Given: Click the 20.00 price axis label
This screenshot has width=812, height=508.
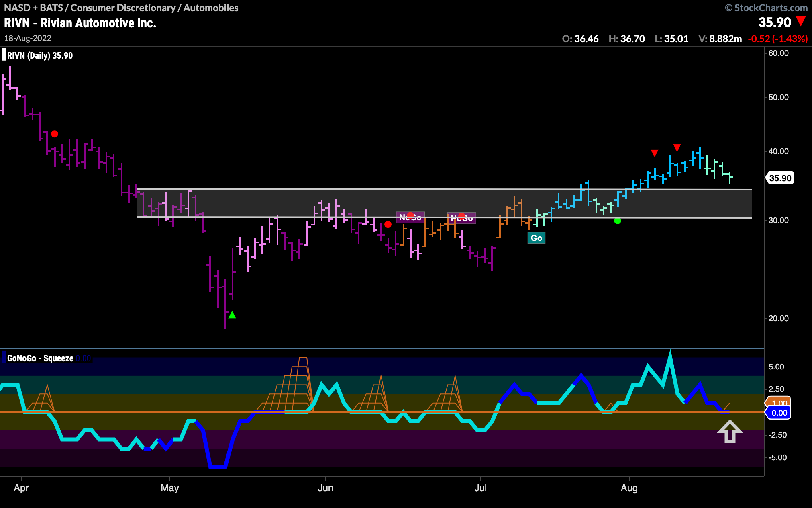Looking at the screenshot, I should tap(778, 318).
